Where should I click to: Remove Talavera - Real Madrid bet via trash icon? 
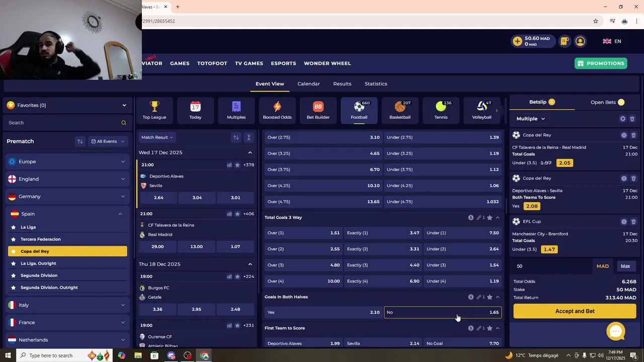tap(633, 135)
